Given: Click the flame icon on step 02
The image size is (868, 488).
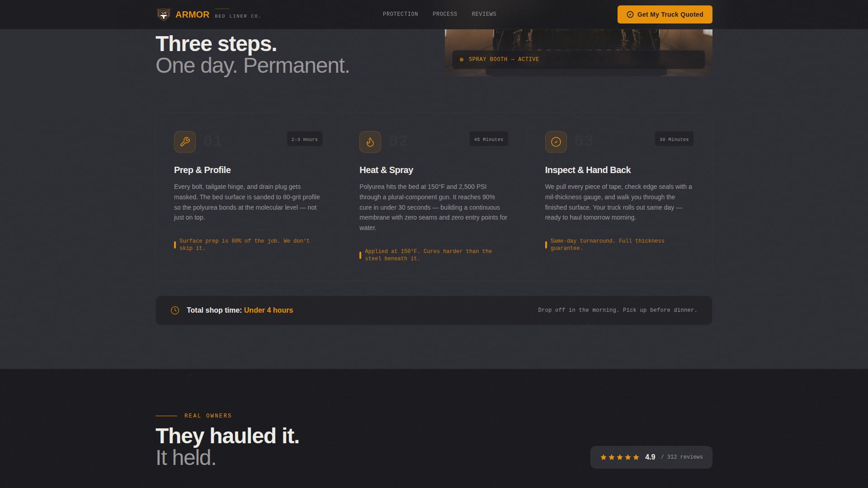Looking at the screenshot, I should [370, 141].
